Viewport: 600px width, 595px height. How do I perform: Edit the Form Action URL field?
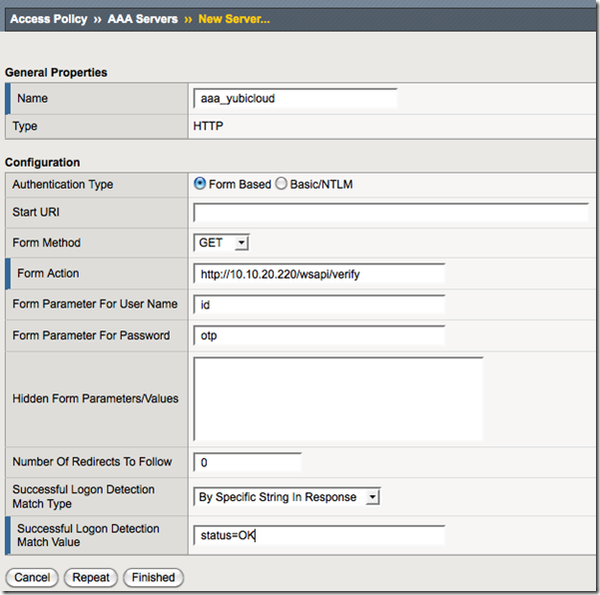[x=318, y=274]
